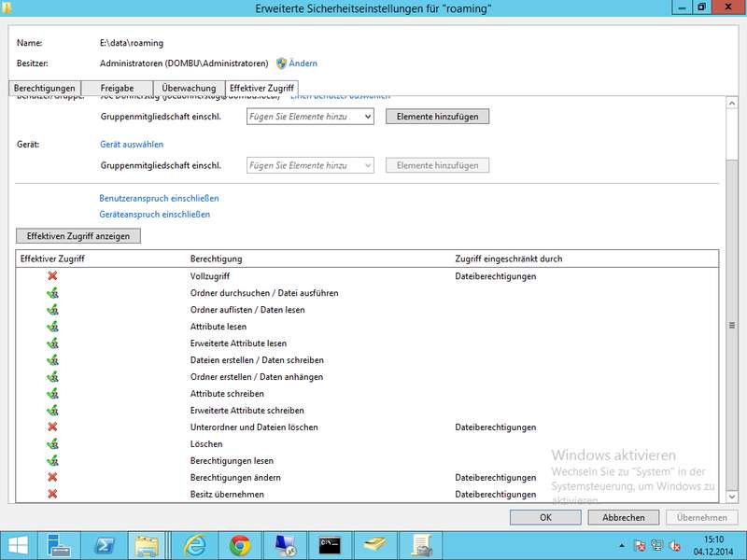The image size is (747, 560).
Task: Select the Vollzugriff permission text
Action: click(209, 276)
